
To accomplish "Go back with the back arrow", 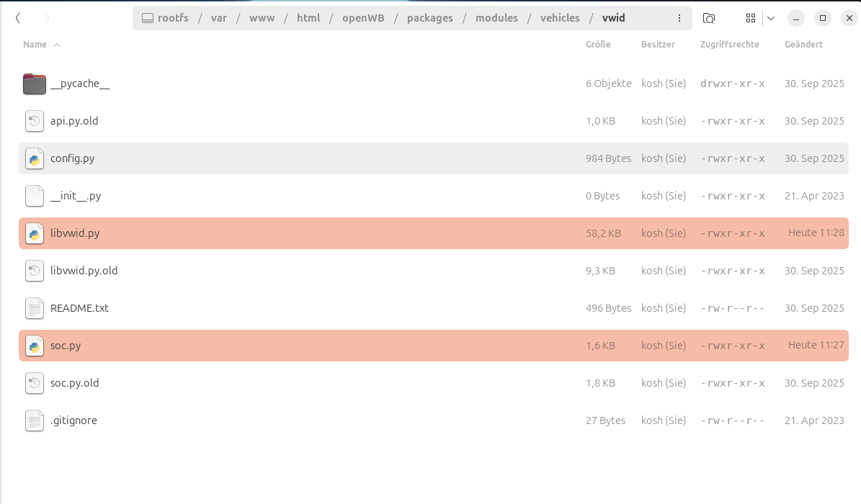I will pos(17,18).
